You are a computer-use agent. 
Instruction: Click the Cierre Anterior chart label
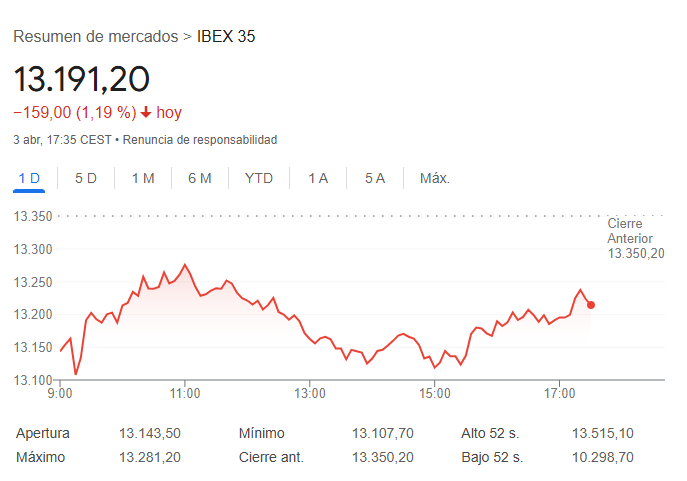coord(635,238)
